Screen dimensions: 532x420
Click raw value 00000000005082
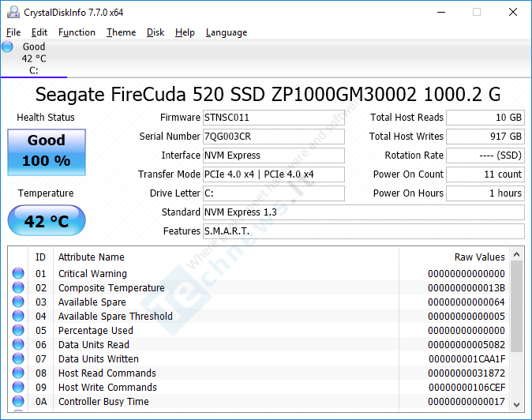point(466,345)
